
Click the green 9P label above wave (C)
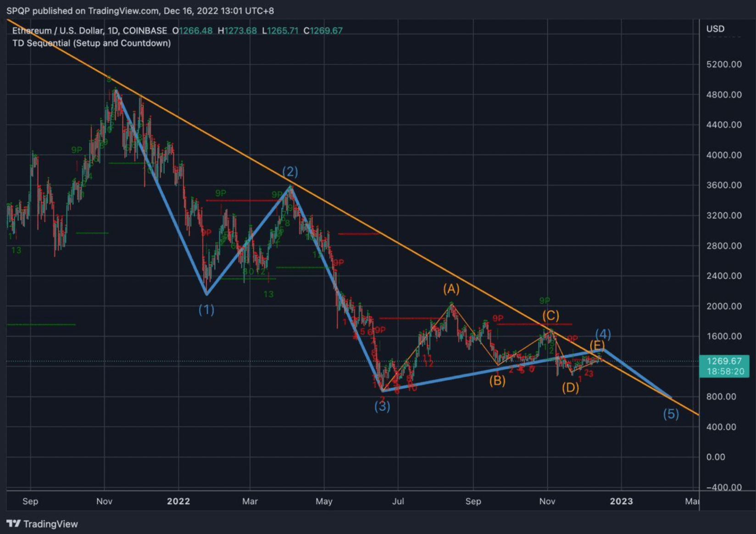click(545, 300)
